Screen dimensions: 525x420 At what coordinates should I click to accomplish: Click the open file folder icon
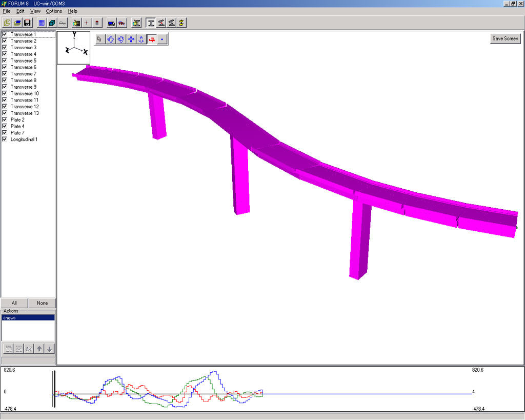(17, 23)
